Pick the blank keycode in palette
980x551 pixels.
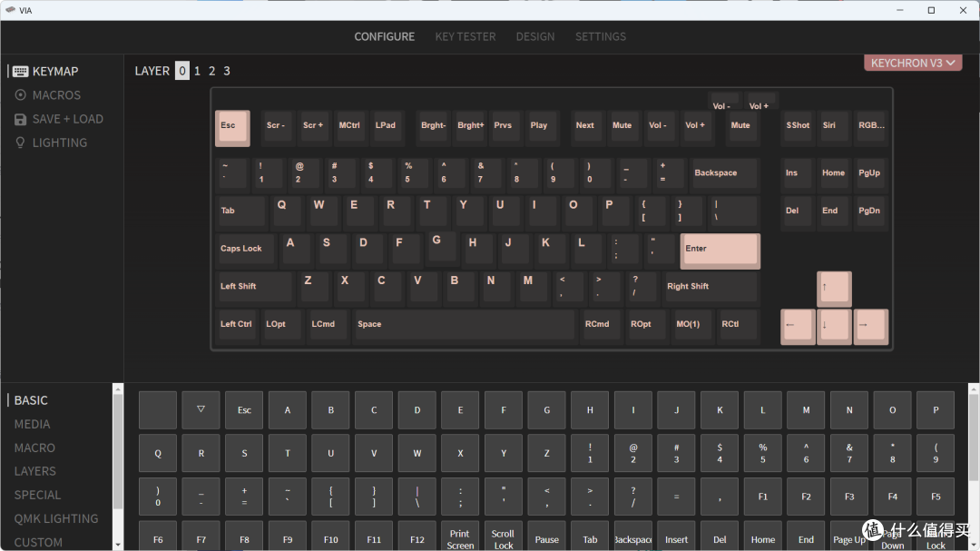(x=158, y=410)
